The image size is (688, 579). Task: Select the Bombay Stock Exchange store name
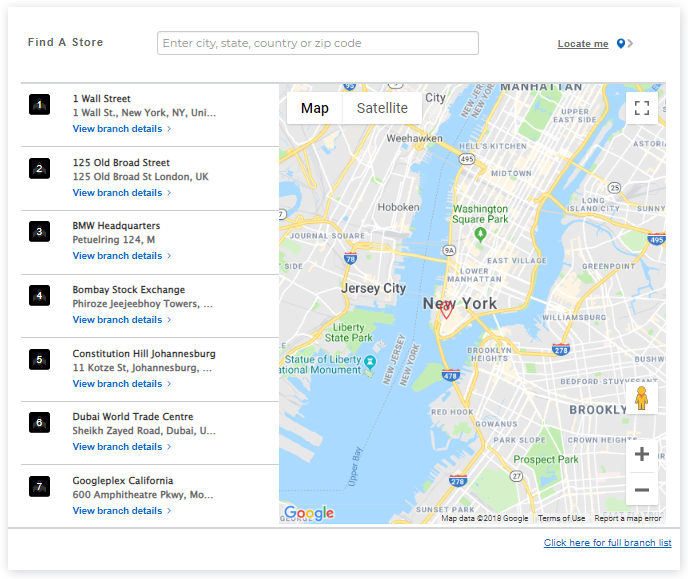click(x=129, y=290)
